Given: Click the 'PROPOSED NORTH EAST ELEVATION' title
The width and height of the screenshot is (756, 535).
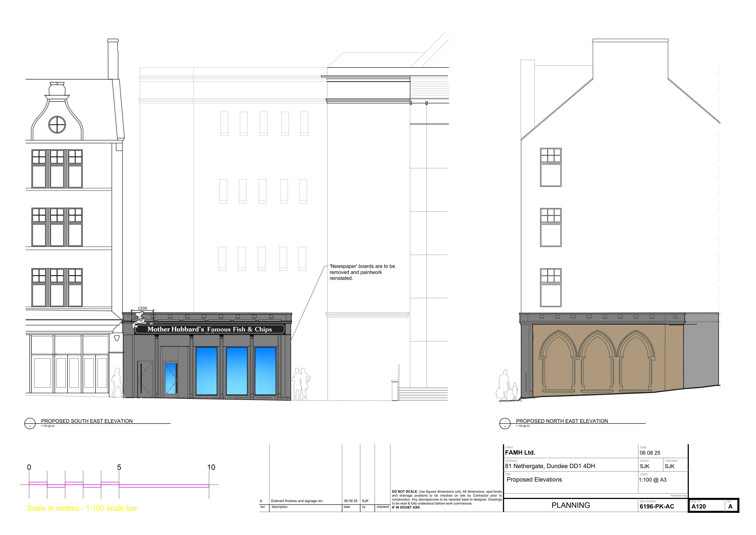Looking at the screenshot, I should [562, 421].
